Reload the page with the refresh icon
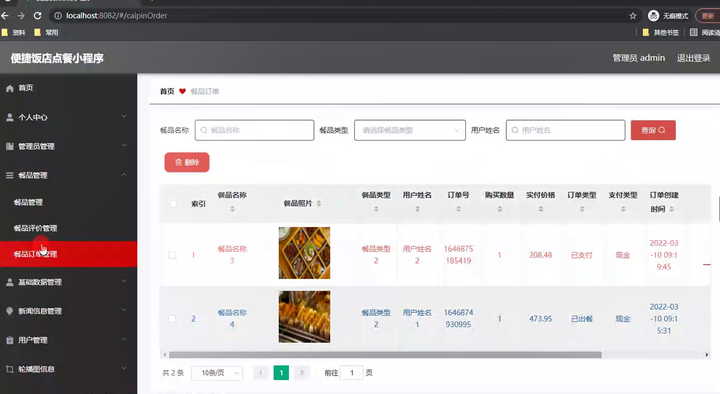Image resolution: width=720 pixels, height=394 pixels. pyautogui.click(x=38, y=16)
